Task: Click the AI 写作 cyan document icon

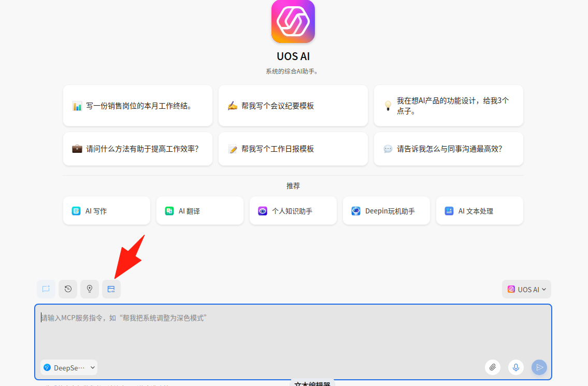Action: [x=76, y=211]
